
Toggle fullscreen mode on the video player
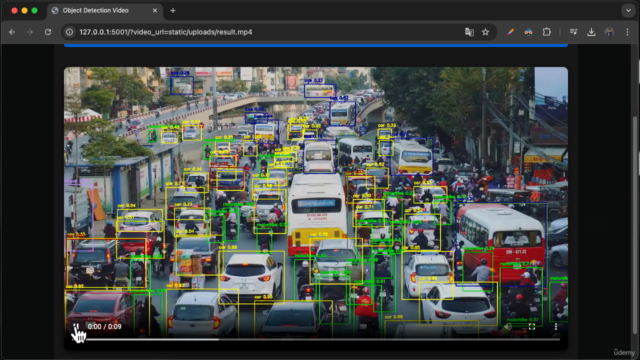tap(532, 327)
